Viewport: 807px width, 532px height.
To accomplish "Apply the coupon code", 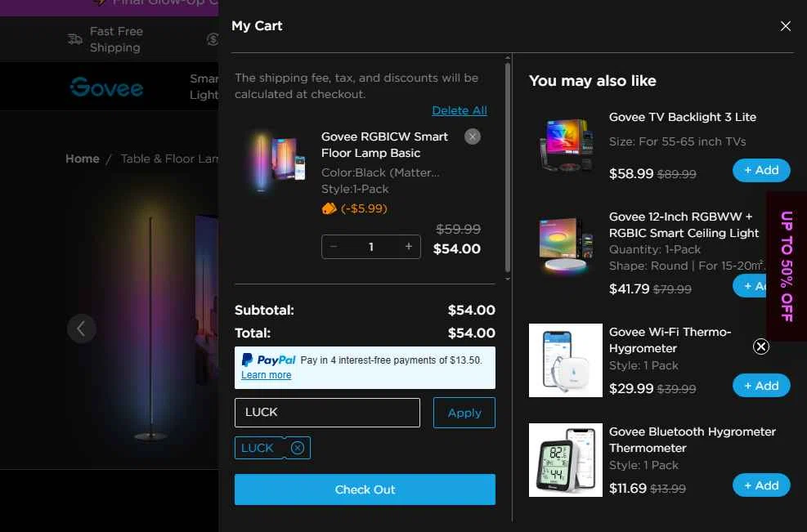I will pyautogui.click(x=464, y=413).
